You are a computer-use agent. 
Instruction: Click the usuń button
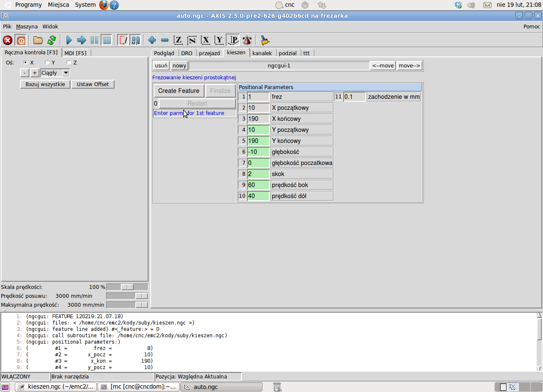click(161, 66)
